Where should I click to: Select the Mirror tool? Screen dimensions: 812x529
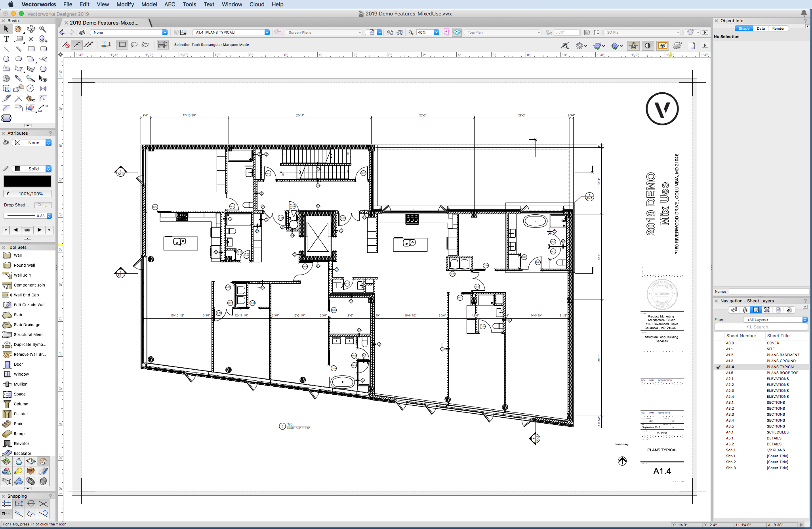click(x=43, y=88)
